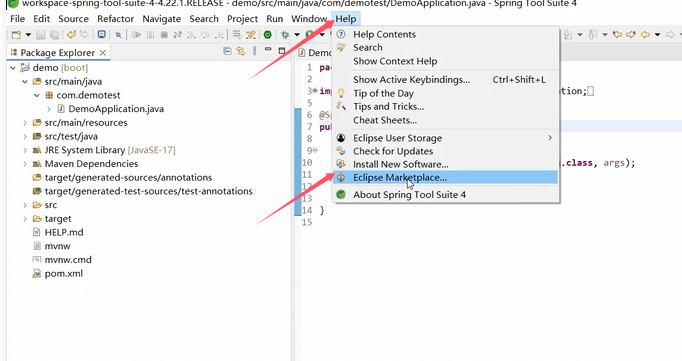Click Link with Editor icon in Package Explorer
The height and width of the screenshot is (361, 682).
pos(241,51)
